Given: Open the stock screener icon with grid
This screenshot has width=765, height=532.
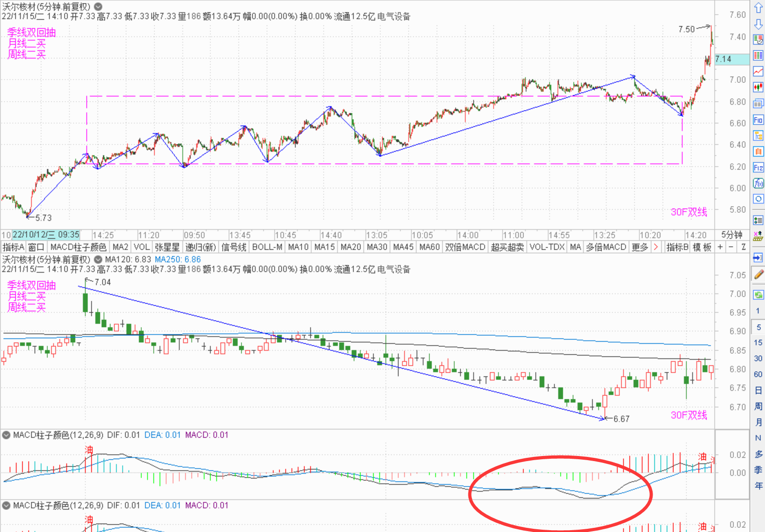Looking at the screenshot, I should (x=758, y=236).
